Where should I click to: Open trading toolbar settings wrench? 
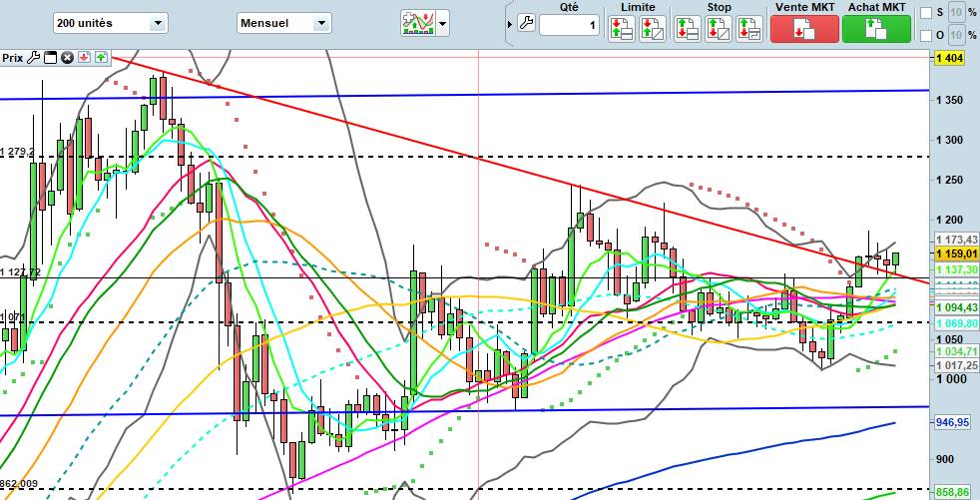[x=526, y=24]
